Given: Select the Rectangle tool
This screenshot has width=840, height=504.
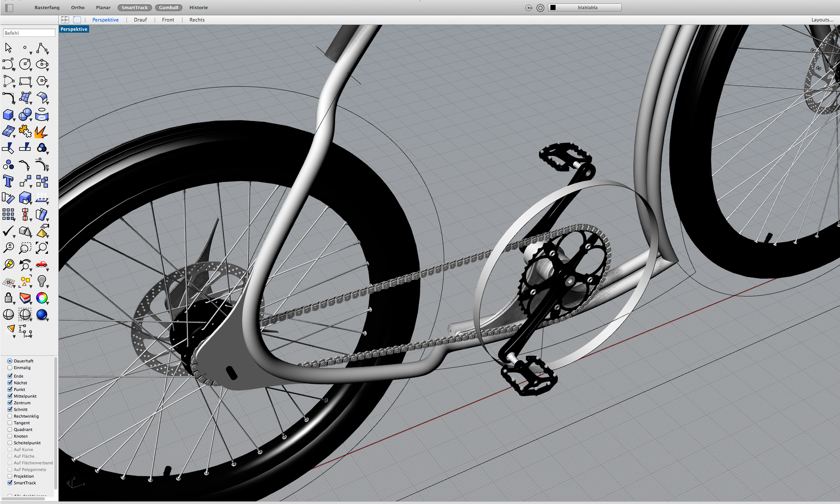Looking at the screenshot, I should point(25,81).
